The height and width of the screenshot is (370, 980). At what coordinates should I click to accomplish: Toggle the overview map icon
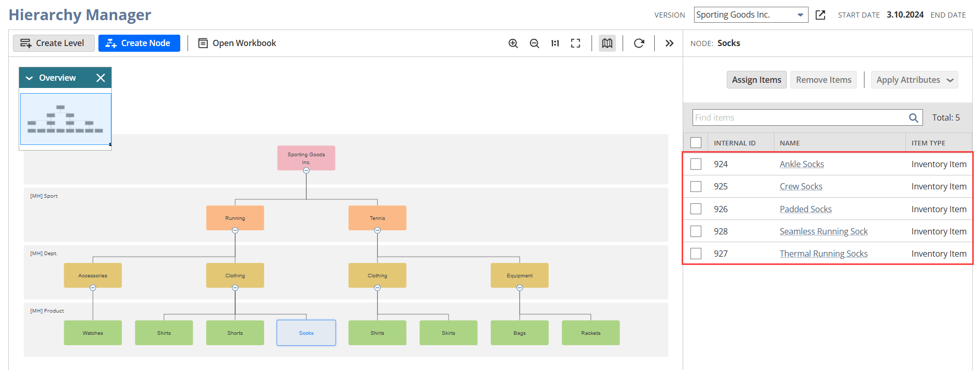coord(607,43)
